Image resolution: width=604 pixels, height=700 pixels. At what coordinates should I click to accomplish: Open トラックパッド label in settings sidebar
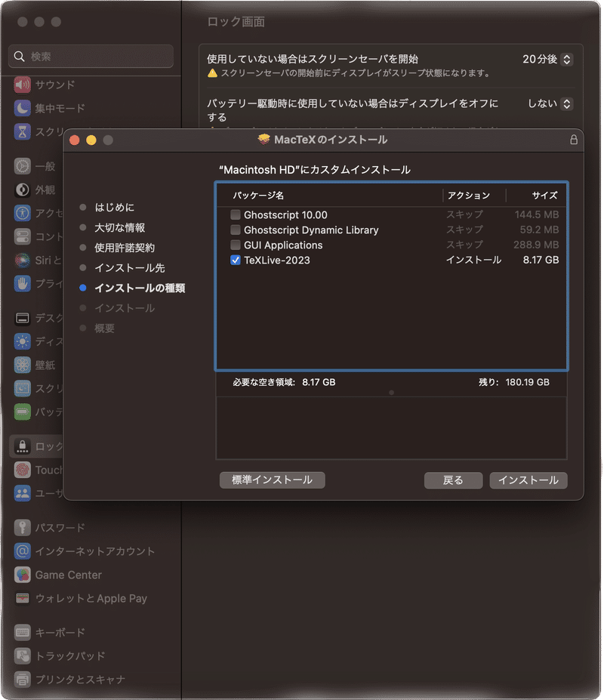(x=70, y=656)
